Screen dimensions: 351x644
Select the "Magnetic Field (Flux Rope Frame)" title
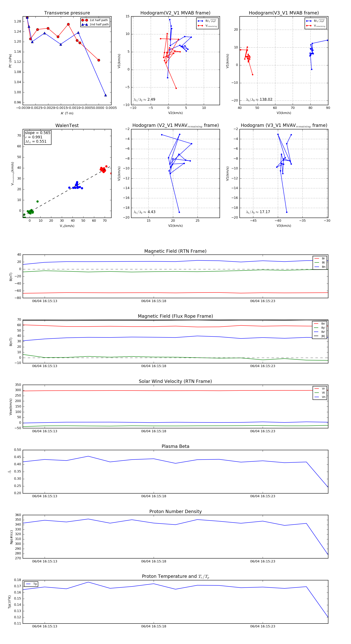(x=175, y=316)
